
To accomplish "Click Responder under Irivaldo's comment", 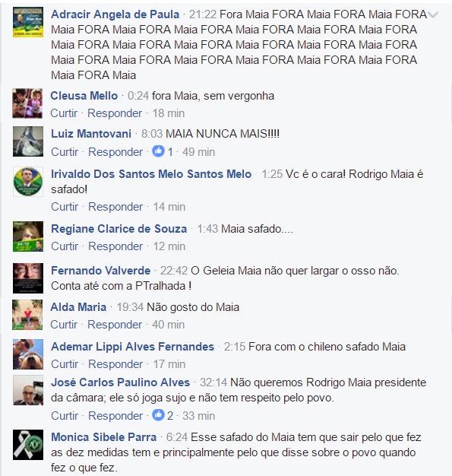I will (x=115, y=207).
